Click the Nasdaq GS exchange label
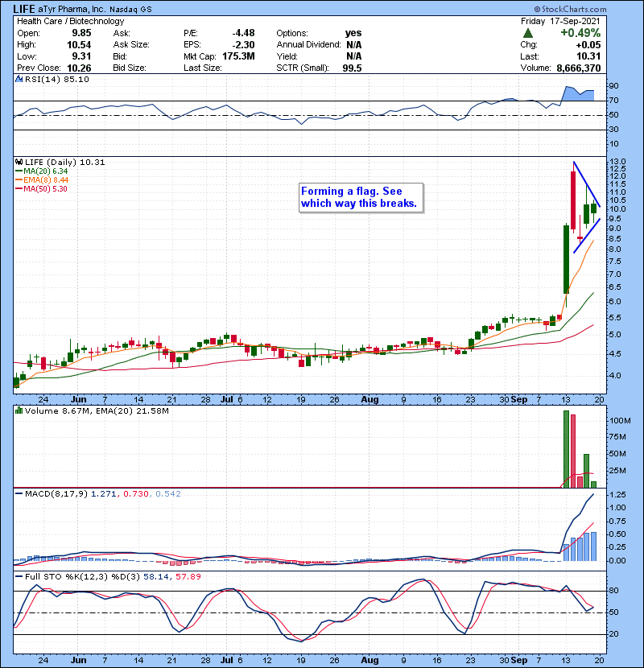This screenshot has width=644, height=668. 130,10
